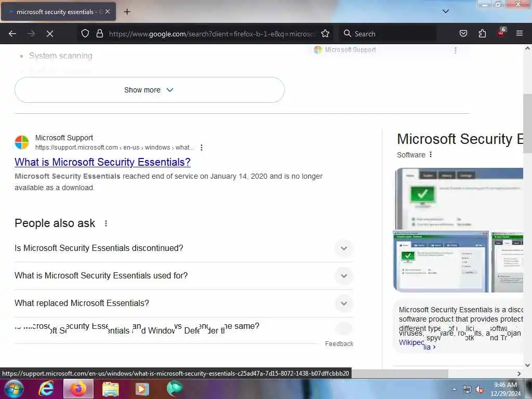Image resolution: width=532 pixels, height=399 pixels.
Task: Open the Wikipedia link
Action: pyautogui.click(x=417, y=344)
